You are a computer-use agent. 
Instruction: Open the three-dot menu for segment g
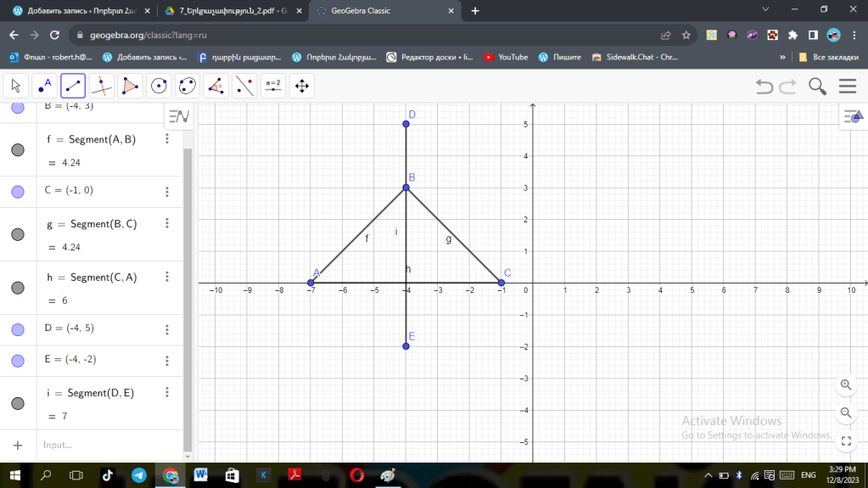167,224
